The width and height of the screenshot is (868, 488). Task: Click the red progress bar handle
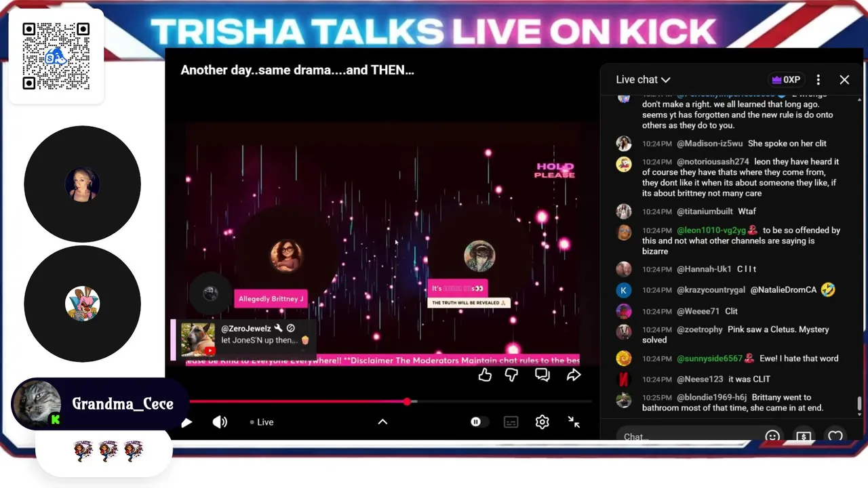coord(407,401)
